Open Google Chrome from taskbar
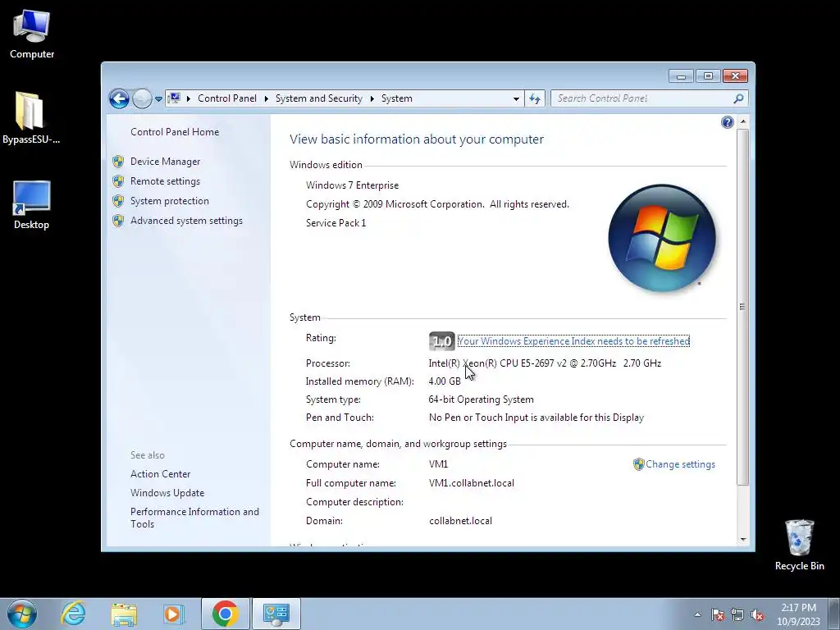 click(x=225, y=614)
